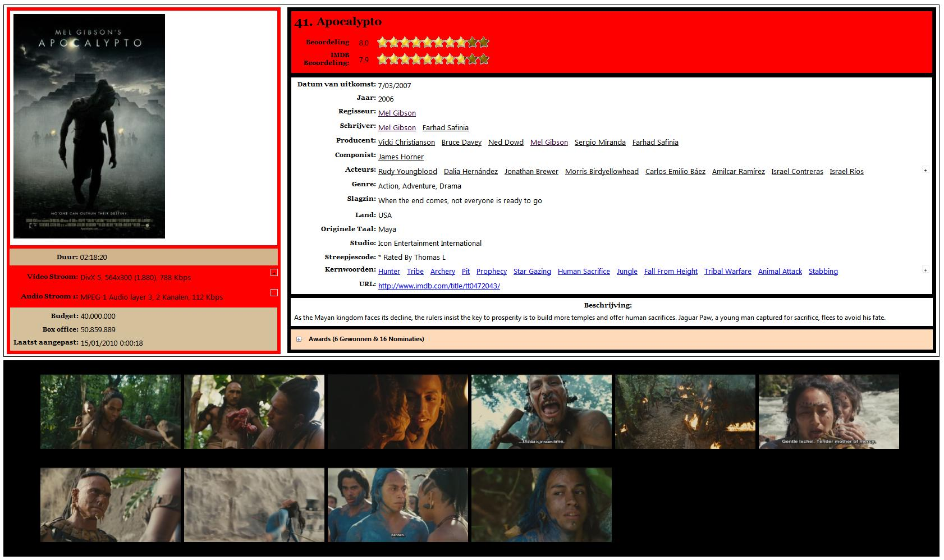Click the budget value 40.000.000
The image size is (944, 560).
(x=98, y=316)
